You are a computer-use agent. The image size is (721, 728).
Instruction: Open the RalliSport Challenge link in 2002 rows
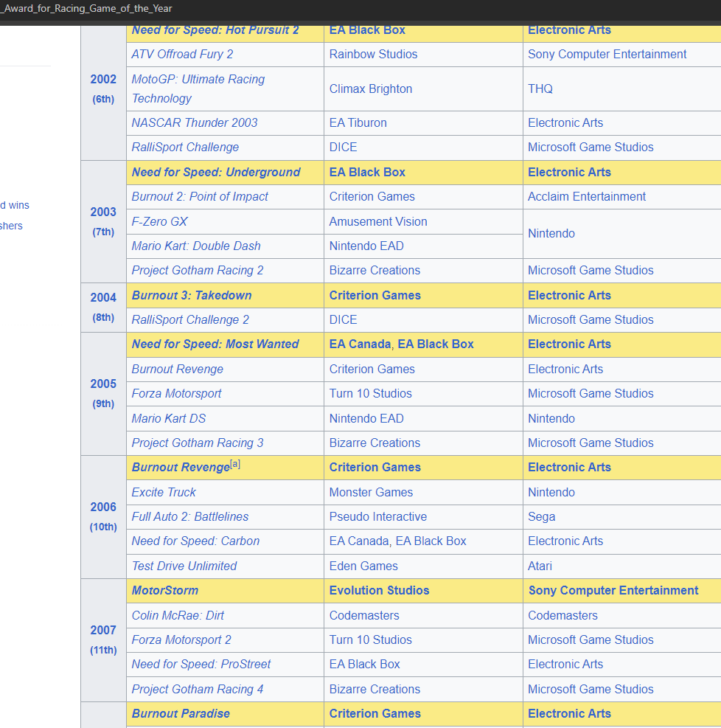coord(185,148)
